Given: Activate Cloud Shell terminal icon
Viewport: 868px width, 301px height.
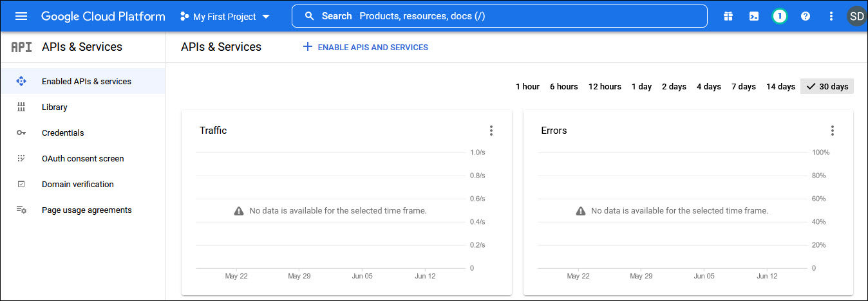Looking at the screenshot, I should (754, 16).
